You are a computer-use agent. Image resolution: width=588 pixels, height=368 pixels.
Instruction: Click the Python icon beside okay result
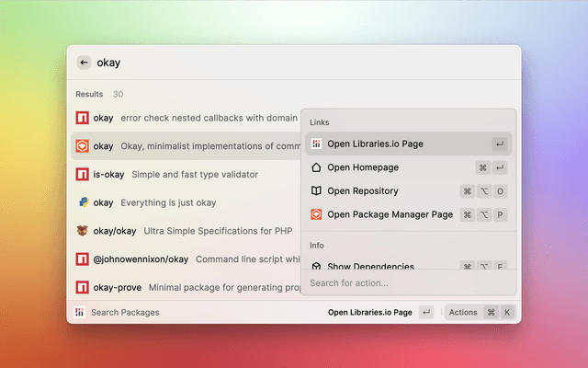82,202
